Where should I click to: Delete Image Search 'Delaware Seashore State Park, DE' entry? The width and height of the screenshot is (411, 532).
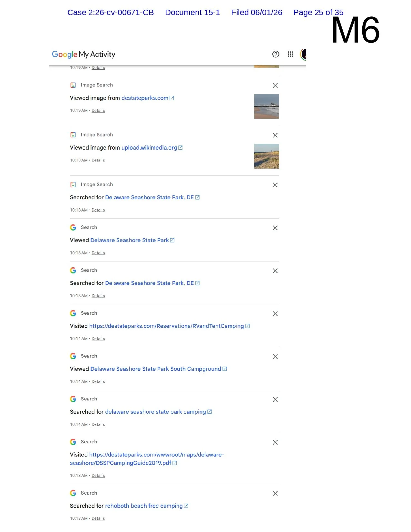275,185
